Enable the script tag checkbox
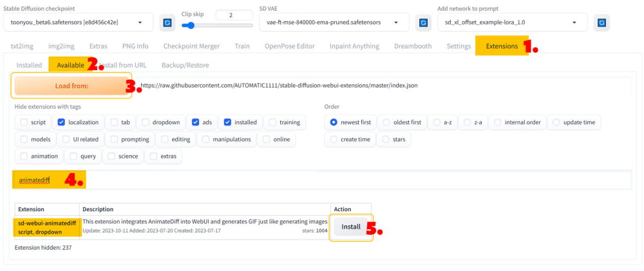This screenshot has width=644, height=271. (24, 122)
